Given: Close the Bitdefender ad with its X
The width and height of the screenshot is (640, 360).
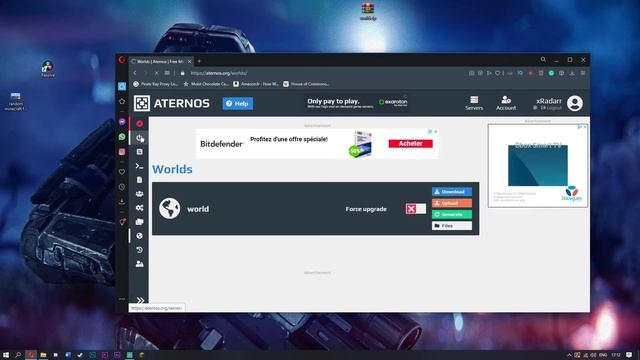Looking at the screenshot, I should click(436, 131).
